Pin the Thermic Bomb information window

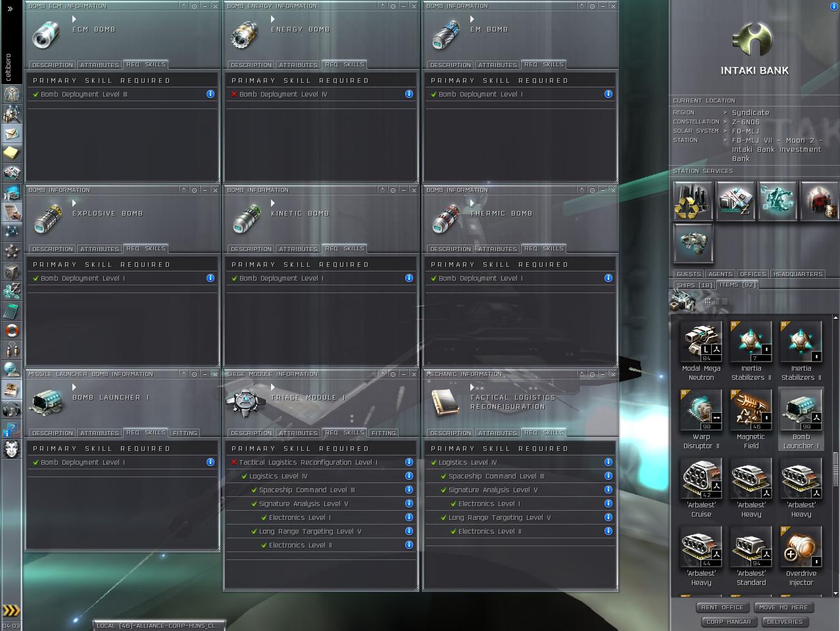[592, 190]
